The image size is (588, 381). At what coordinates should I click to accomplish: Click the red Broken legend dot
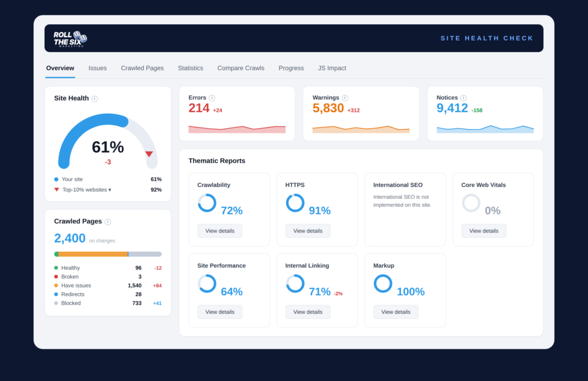[x=56, y=276]
